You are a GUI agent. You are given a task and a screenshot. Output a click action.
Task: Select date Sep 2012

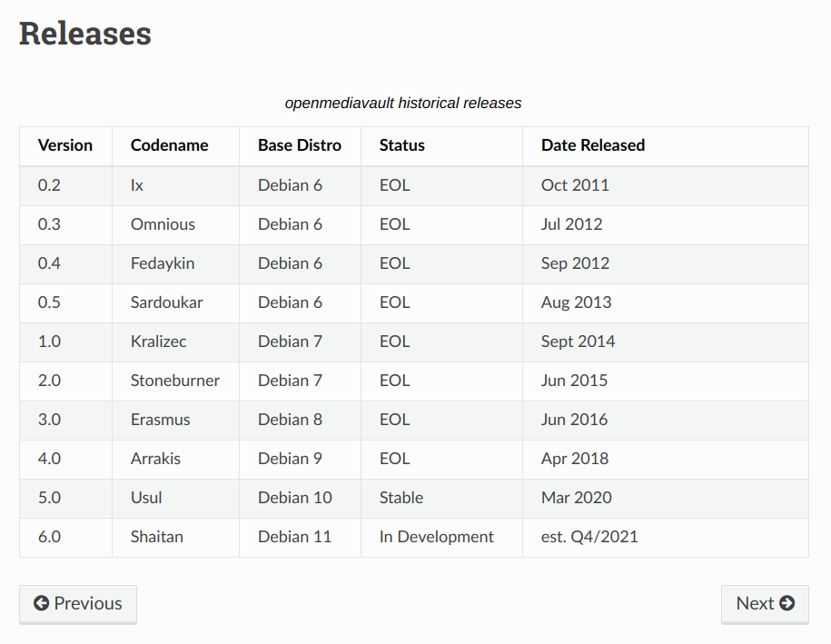[575, 263]
